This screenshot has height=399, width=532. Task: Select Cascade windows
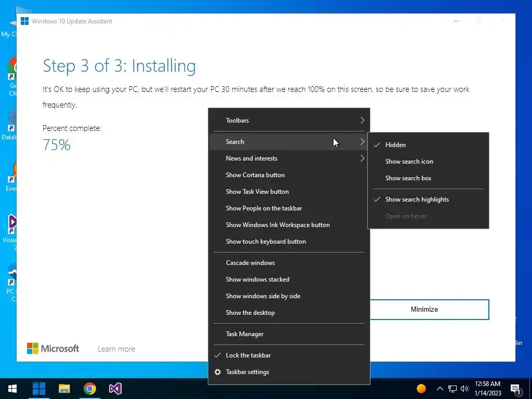tap(289, 263)
